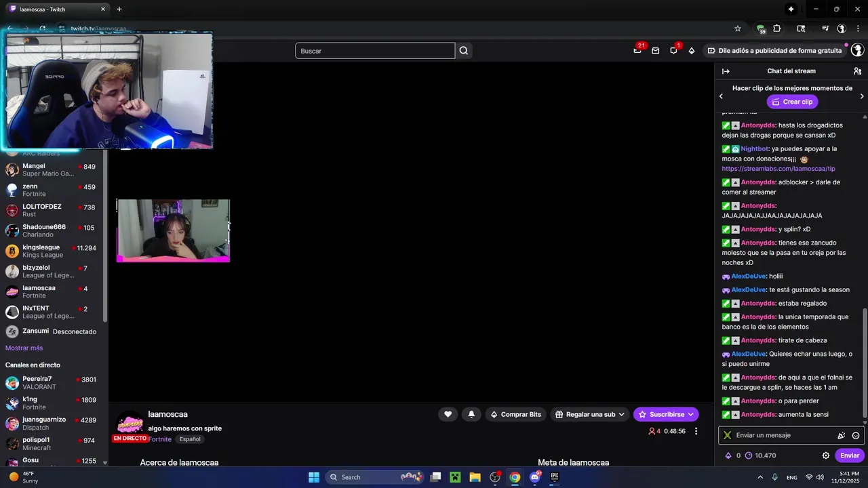Open the emote picker smiley in chat box
Image resolution: width=868 pixels, height=488 pixels.
click(856, 436)
